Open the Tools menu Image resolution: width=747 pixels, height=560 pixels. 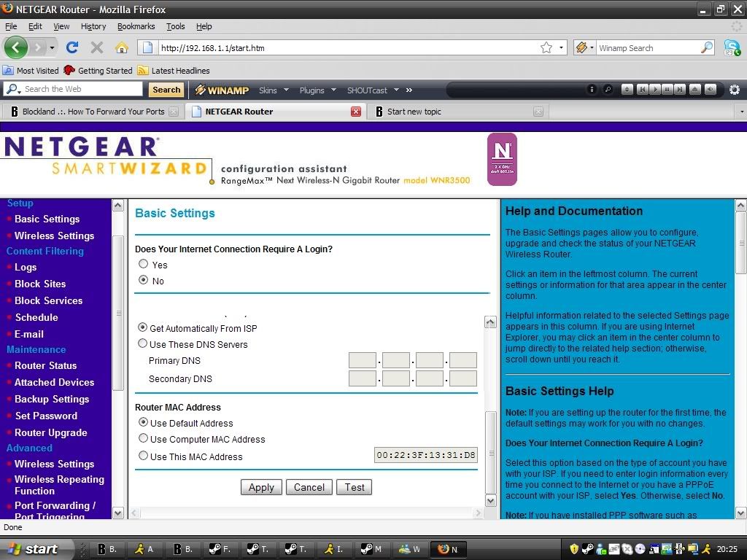(175, 26)
